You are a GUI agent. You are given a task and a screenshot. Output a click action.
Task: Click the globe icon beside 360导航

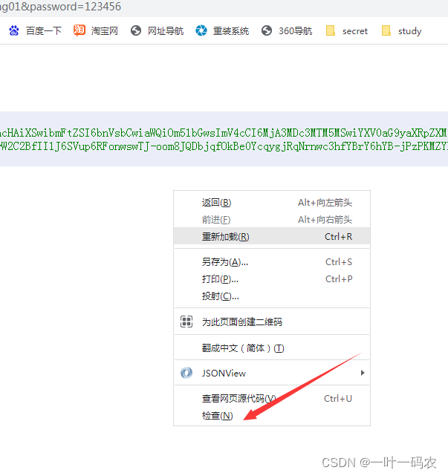click(267, 30)
